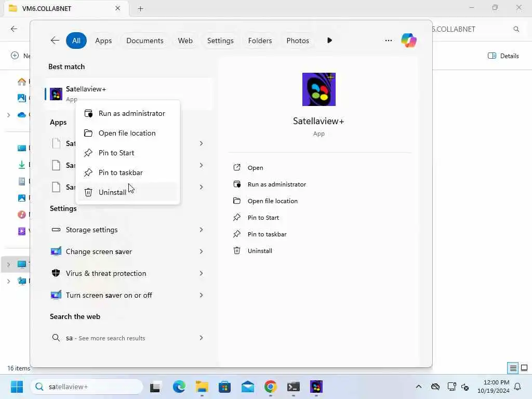This screenshot has height=399, width=532.
Task: Click the File Explorer search magnifier
Action: [x=516, y=29]
